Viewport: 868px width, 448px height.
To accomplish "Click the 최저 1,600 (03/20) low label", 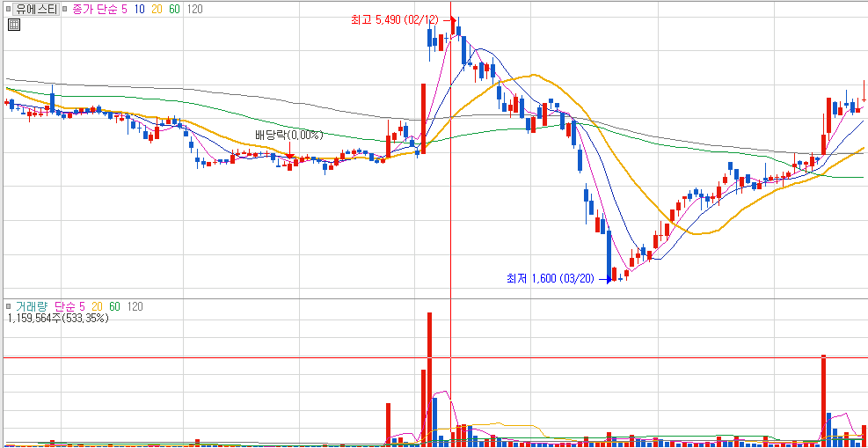I will point(550,278).
